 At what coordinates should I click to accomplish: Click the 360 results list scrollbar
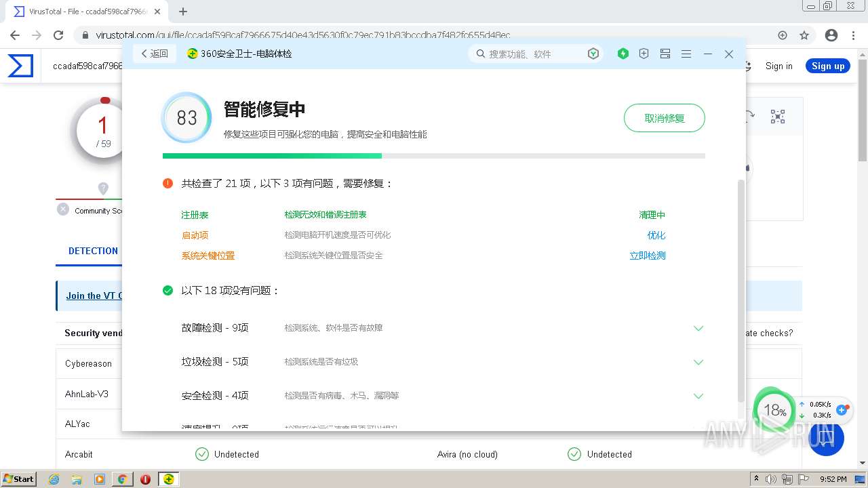pyautogui.click(x=741, y=291)
